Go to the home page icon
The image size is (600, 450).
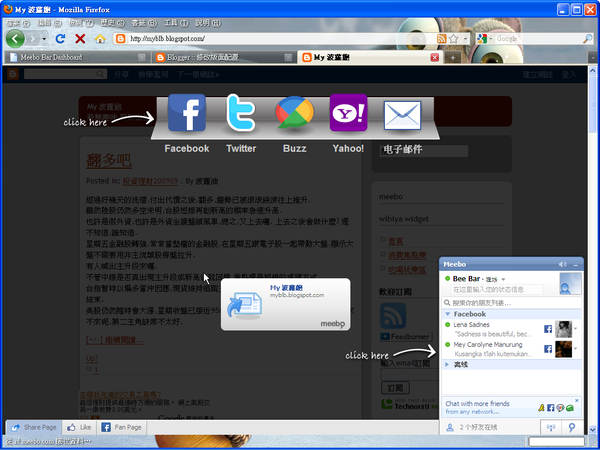[x=100, y=39]
